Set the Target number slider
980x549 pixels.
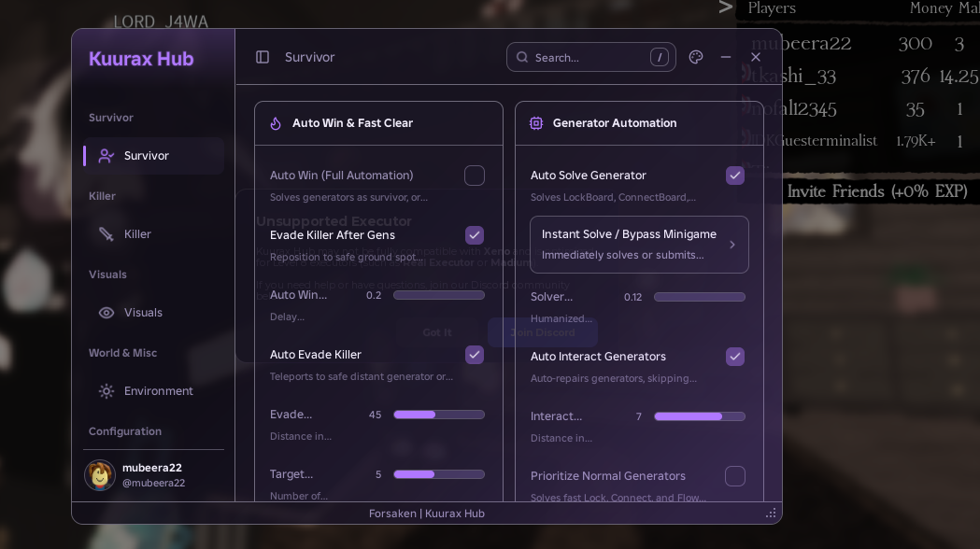tap(439, 474)
